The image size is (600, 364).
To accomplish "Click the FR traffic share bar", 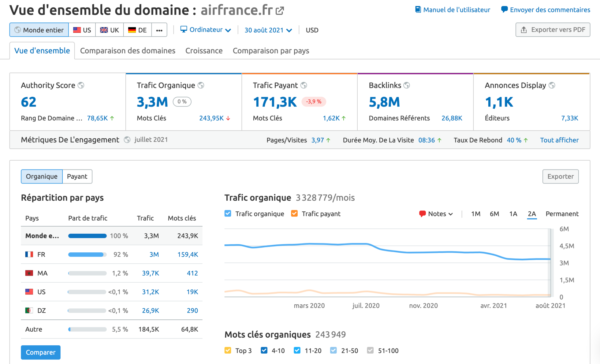I will point(87,254).
